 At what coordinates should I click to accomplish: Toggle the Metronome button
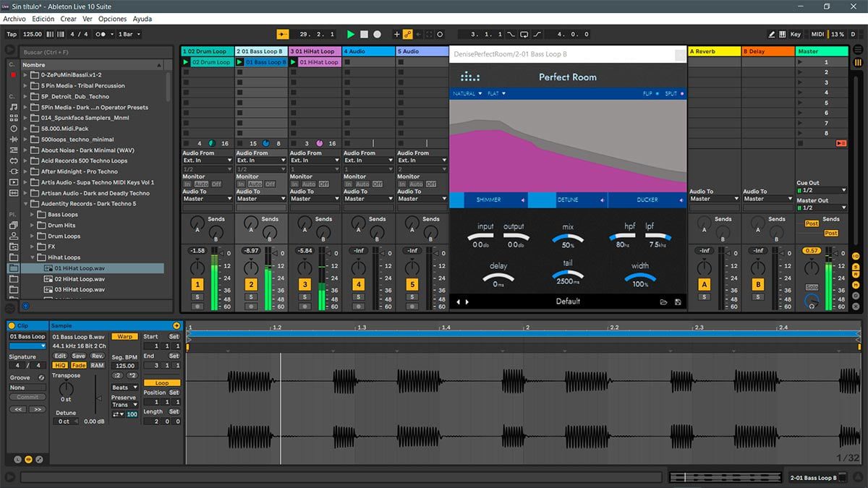(x=103, y=34)
